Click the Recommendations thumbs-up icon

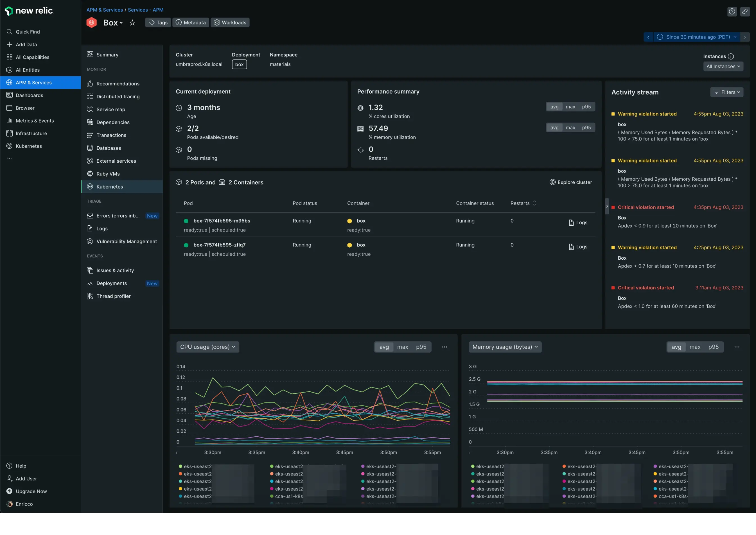coord(90,84)
